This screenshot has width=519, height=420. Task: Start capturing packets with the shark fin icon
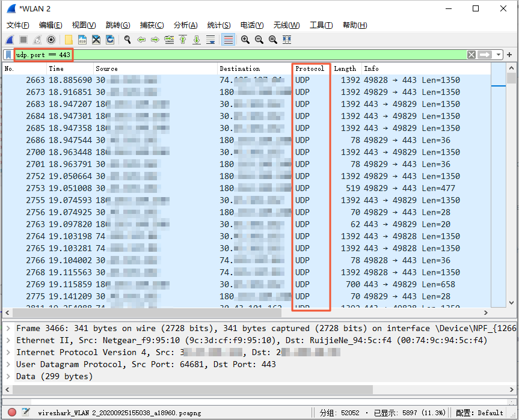click(x=10, y=40)
